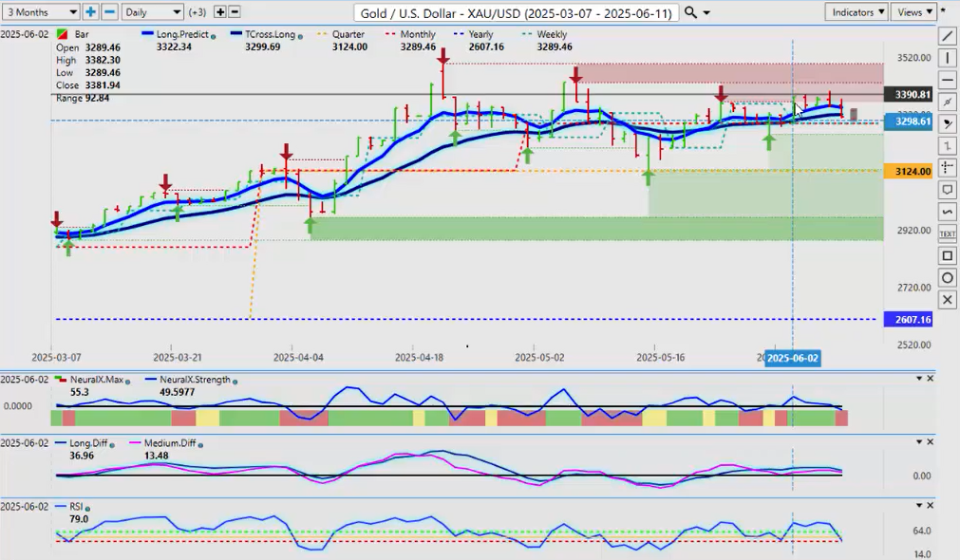Viewport: 960px width, 560px height.
Task: Expand the symbol search dropdown arrow
Action: (706, 12)
